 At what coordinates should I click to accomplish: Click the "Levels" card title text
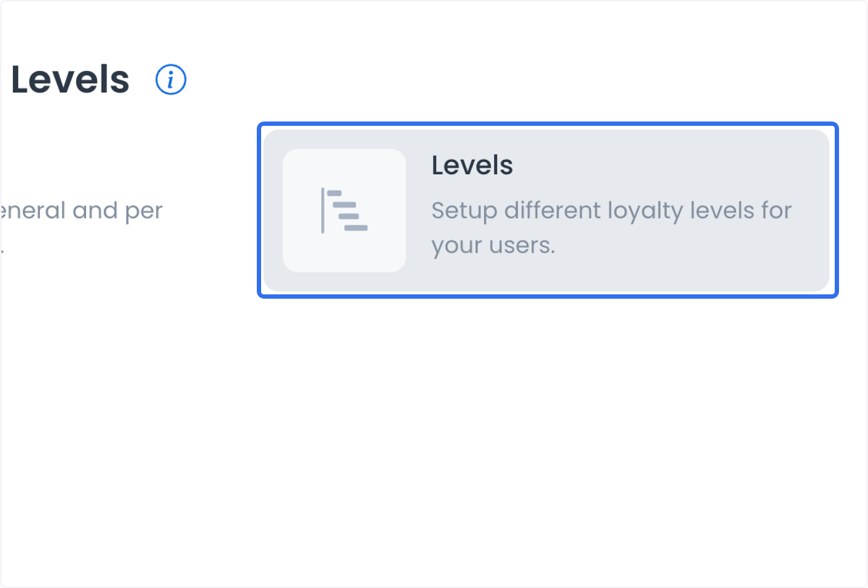[472, 166]
